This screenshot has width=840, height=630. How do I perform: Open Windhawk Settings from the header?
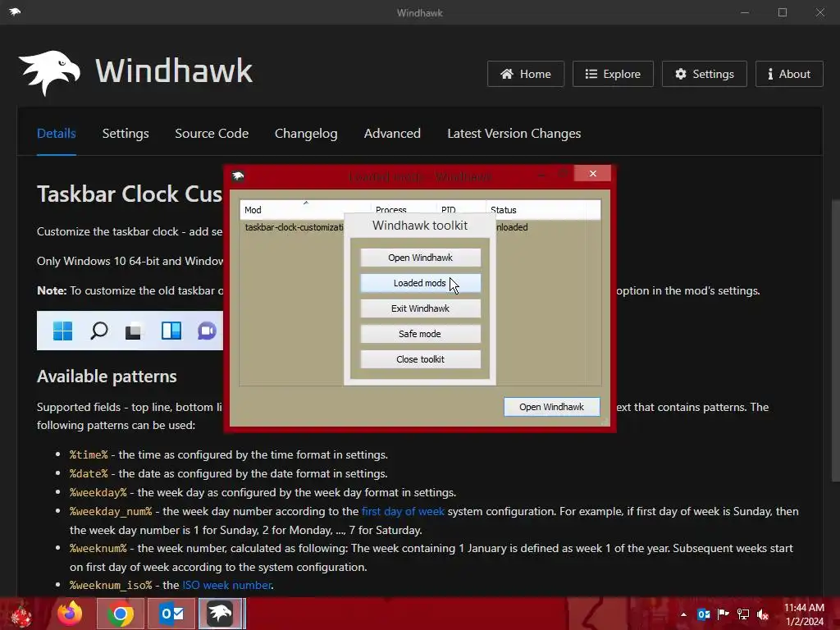pyautogui.click(x=704, y=74)
